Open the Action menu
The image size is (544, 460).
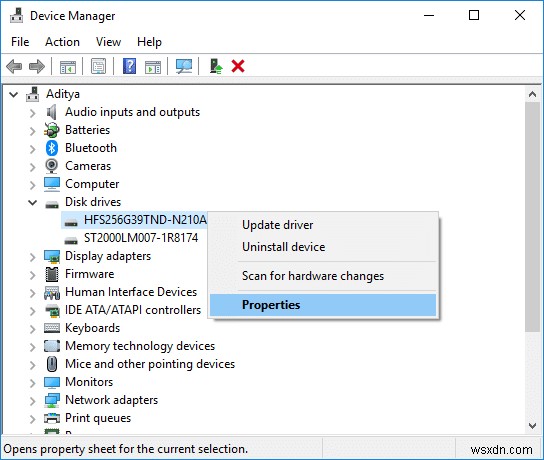(62, 42)
